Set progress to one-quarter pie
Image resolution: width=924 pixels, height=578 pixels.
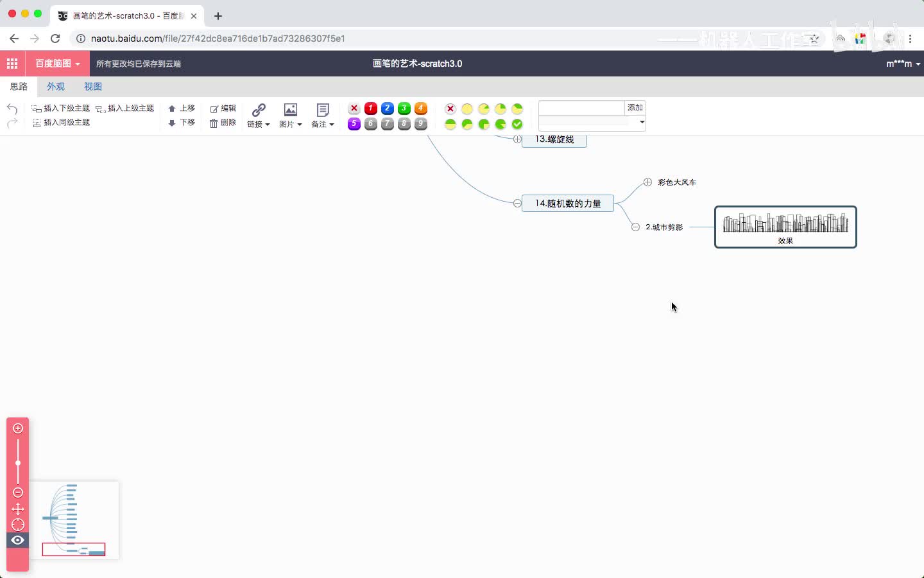pos(501,109)
